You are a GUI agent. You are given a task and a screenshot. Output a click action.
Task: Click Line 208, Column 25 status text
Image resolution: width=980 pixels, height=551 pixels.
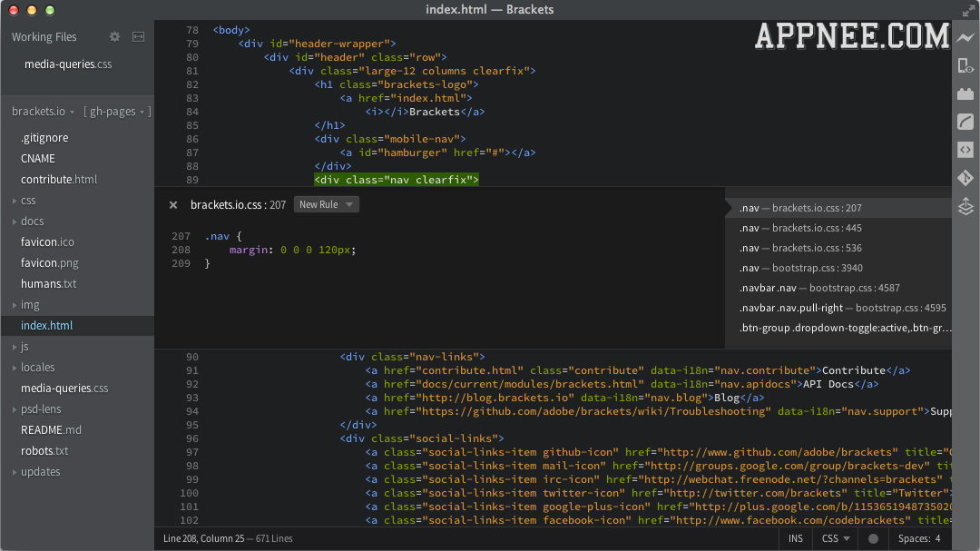(204, 538)
